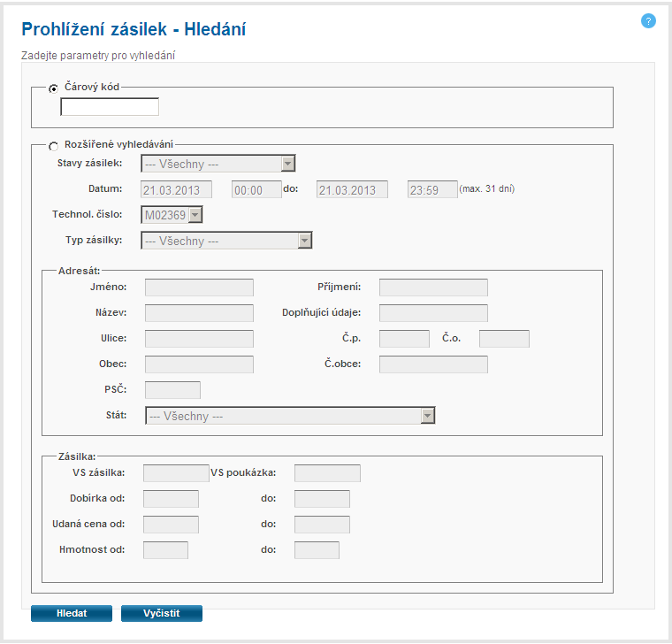Focus the Příjmení input field

(x=433, y=287)
